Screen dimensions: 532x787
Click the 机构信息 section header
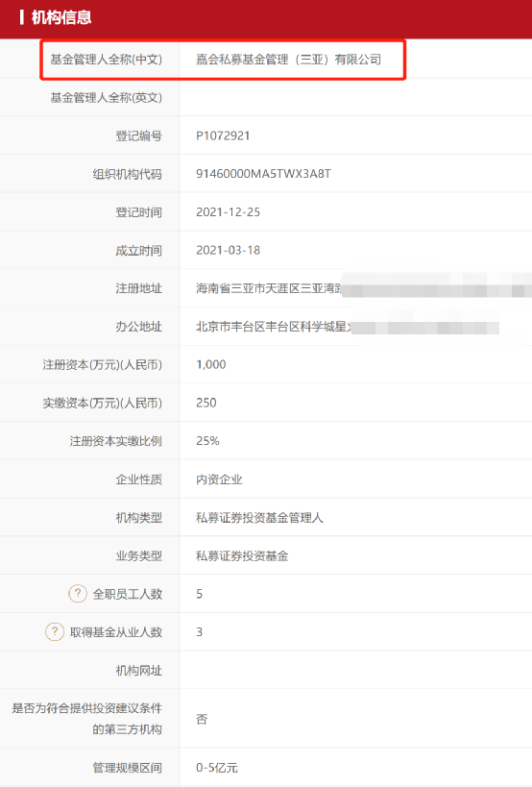click(61, 17)
